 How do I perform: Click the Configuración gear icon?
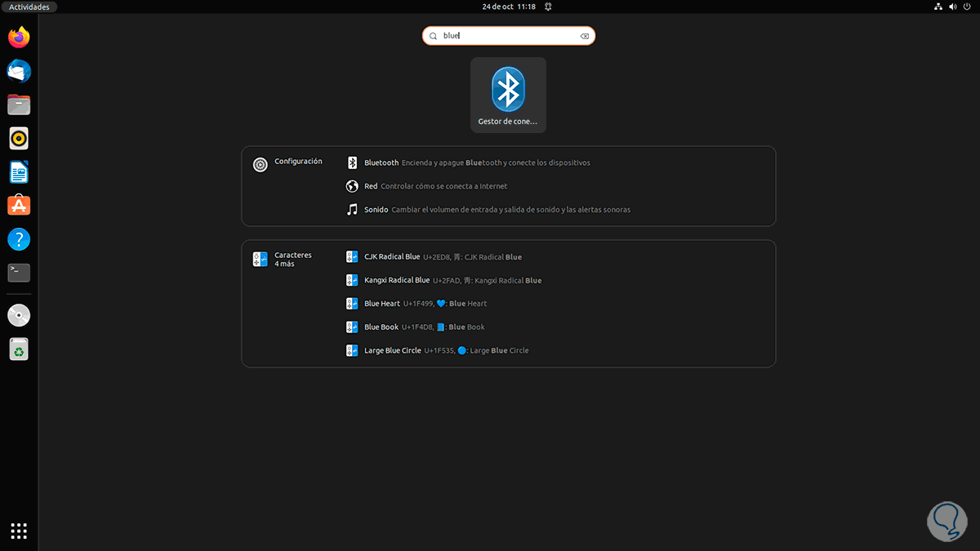pyautogui.click(x=261, y=165)
